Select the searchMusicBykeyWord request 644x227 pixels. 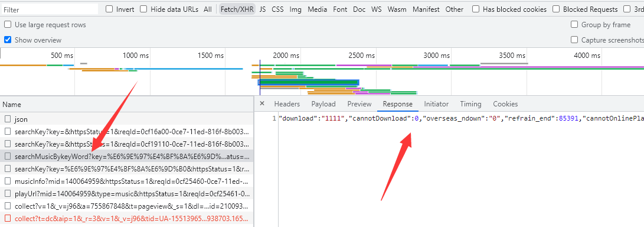(x=126, y=156)
